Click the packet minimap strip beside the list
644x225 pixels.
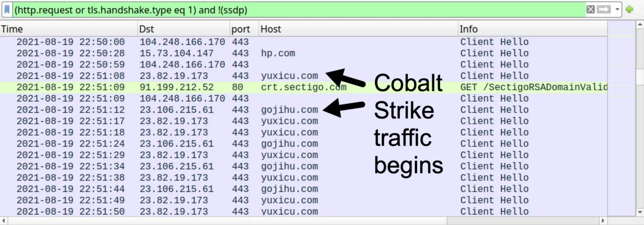click(621, 118)
